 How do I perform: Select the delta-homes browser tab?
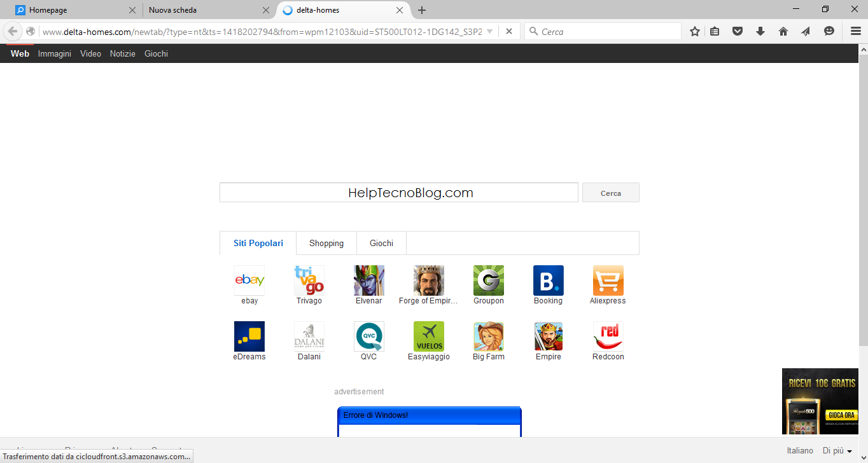click(342, 10)
